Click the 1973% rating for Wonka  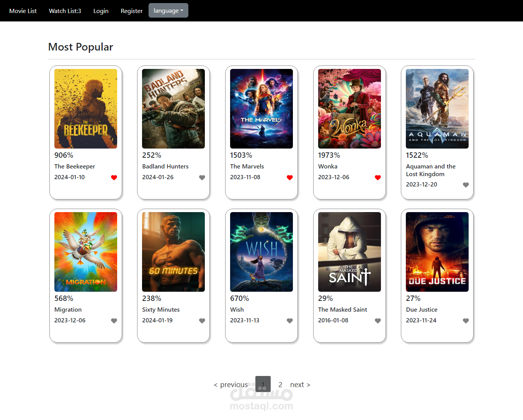coord(329,155)
